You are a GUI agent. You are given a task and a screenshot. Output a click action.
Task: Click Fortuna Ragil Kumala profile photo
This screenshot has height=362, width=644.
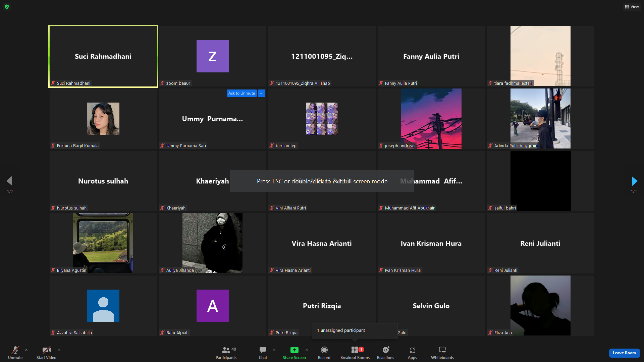(x=103, y=119)
